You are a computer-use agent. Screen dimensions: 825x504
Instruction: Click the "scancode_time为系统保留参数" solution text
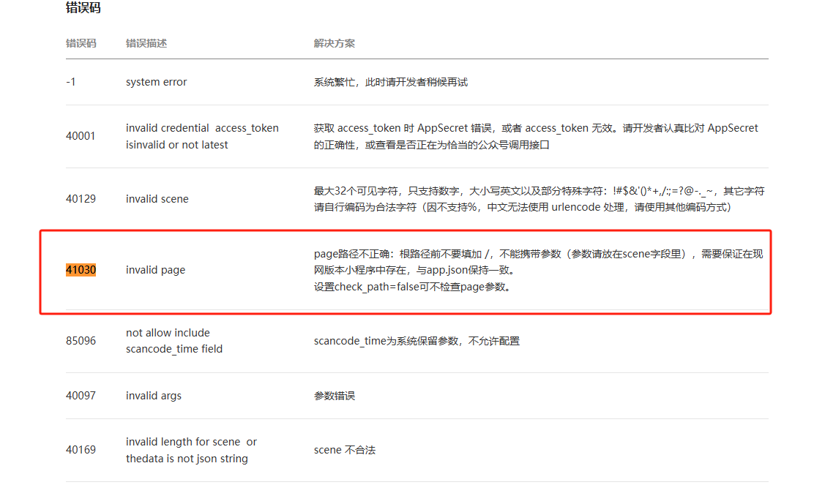(x=417, y=341)
